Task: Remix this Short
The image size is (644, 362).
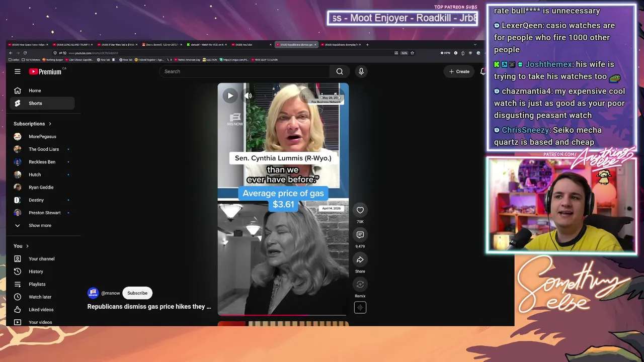Action: (x=360, y=285)
